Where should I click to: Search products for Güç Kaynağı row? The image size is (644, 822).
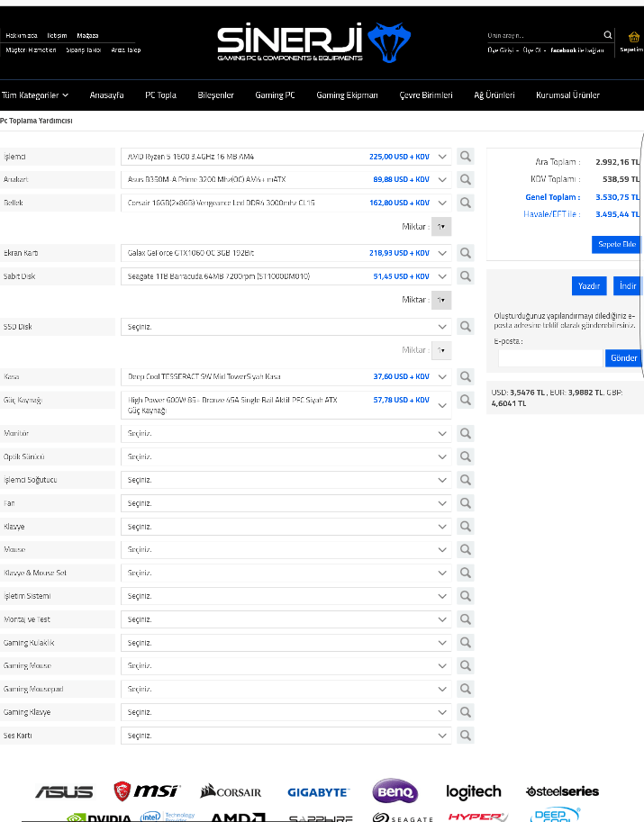(x=465, y=400)
